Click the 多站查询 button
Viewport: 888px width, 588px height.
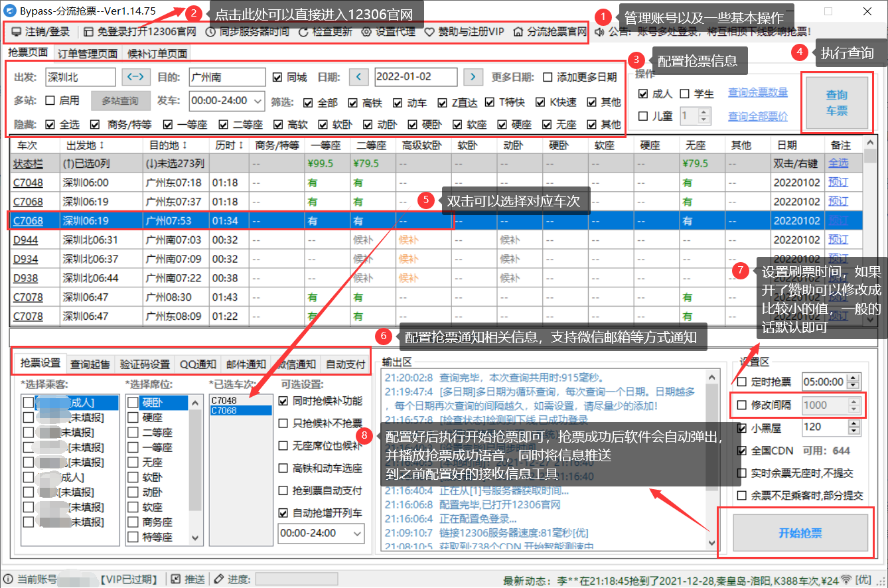point(120,101)
